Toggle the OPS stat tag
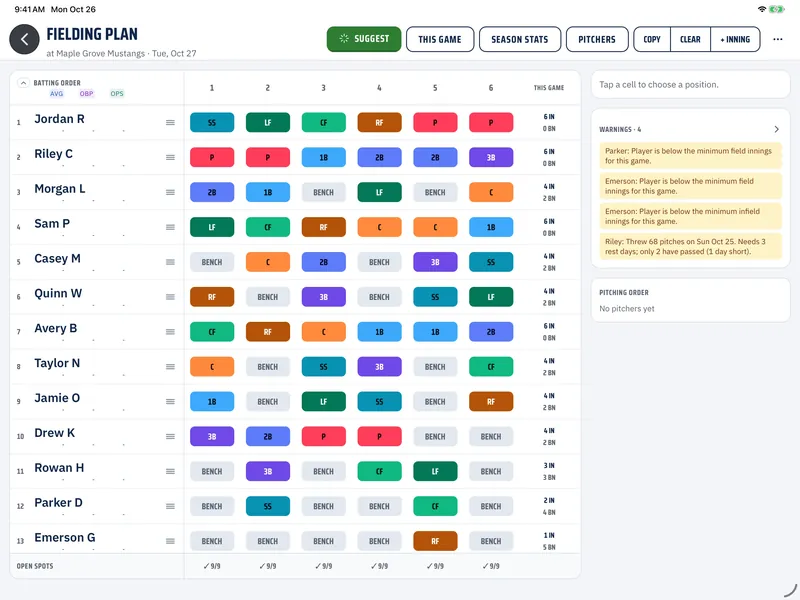The image size is (800, 600). [117, 93]
